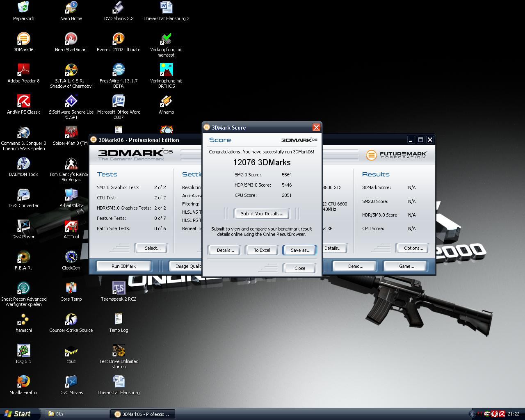Launch S.T.A.L.K.E.R. Shadow of Chernobyl
Image resolution: width=525 pixels, height=420 pixels.
[x=71, y=70]
